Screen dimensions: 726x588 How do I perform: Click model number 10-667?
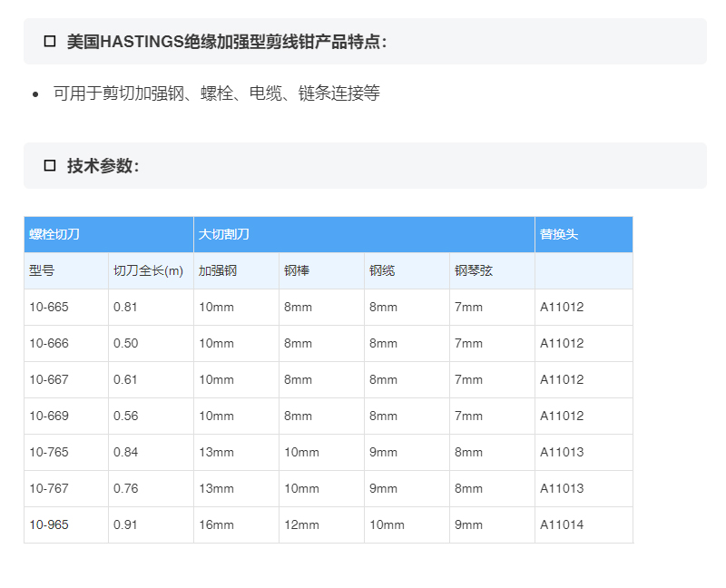tap(49, 379)
